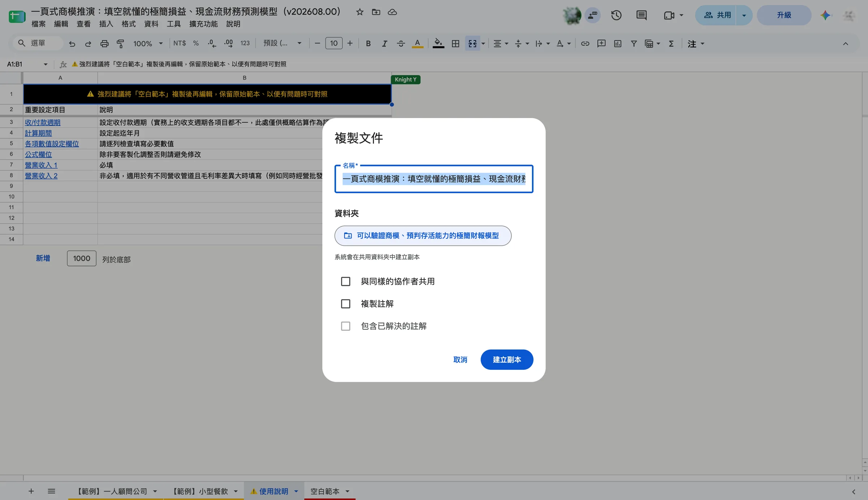Click the move to folder icon
Viewport: 868px width, 500px height.
click(x=376, y=12)
